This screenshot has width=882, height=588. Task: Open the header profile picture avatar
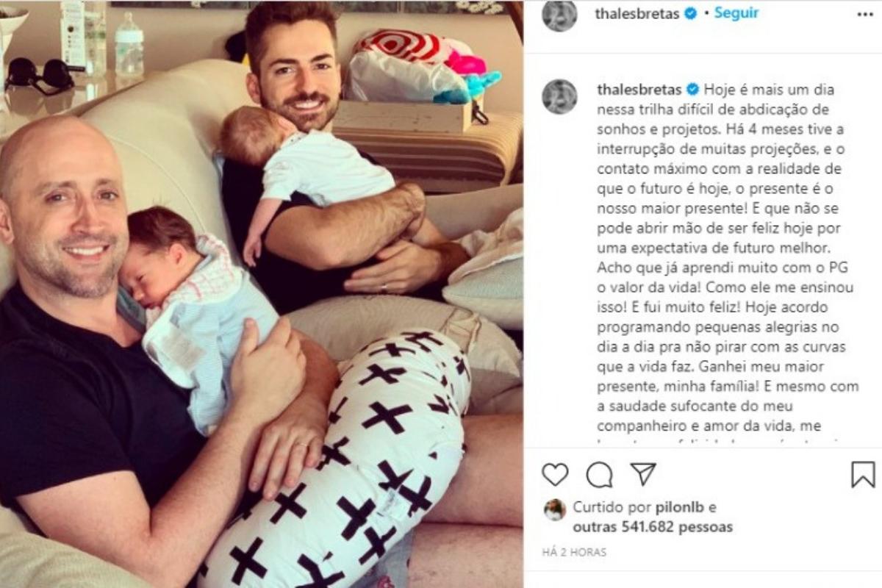(x=559, y=15)
